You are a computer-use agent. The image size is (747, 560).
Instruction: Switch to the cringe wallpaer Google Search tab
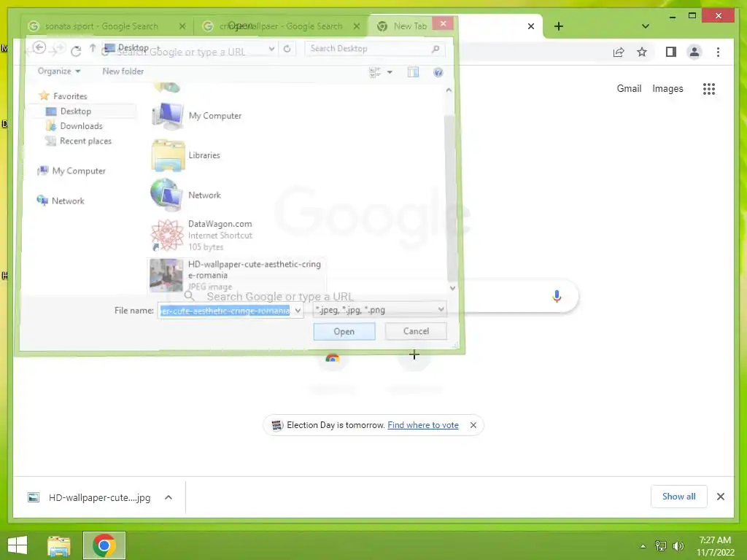[x=281, y=26]
